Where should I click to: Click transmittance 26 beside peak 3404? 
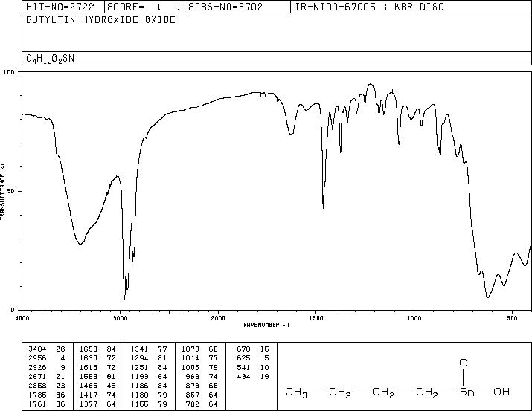[x=60, y=349]
